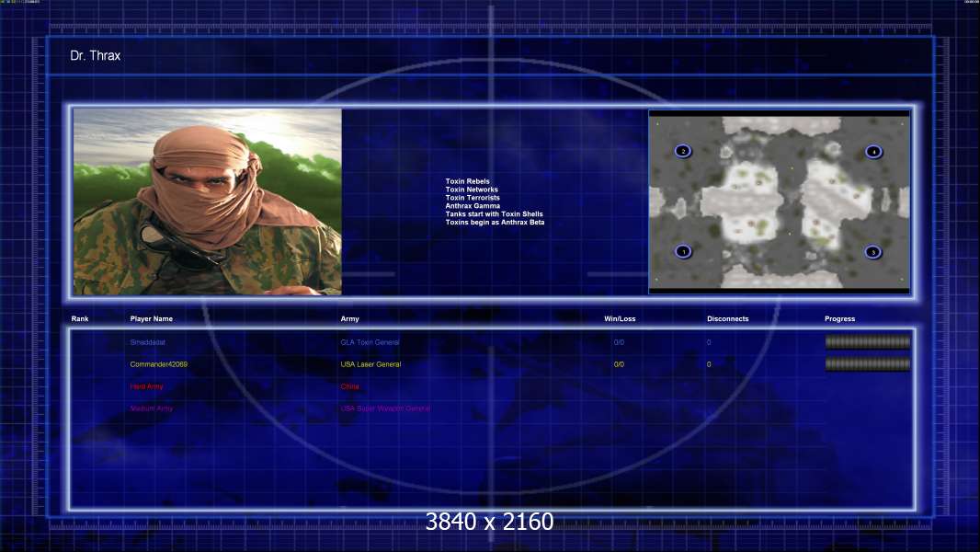Click the Dr. Thrax general portrait
980x552 pixels.
click(x=208, y=201)
